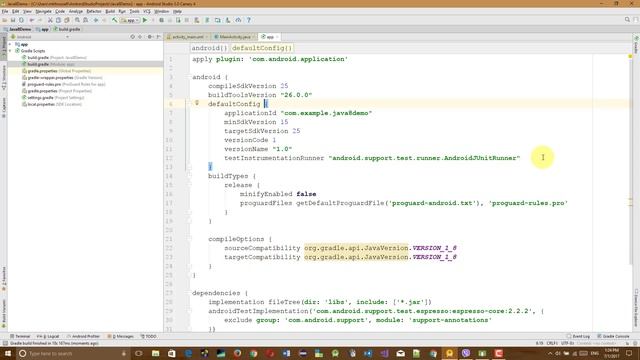The image size is (640, 360).
Task: Open the Terminal tool window tab
Action: tap(20, 336)
